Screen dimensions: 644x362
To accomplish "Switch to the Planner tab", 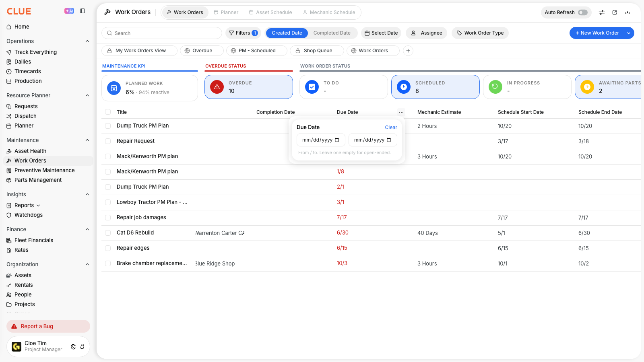I will point(226,12).
